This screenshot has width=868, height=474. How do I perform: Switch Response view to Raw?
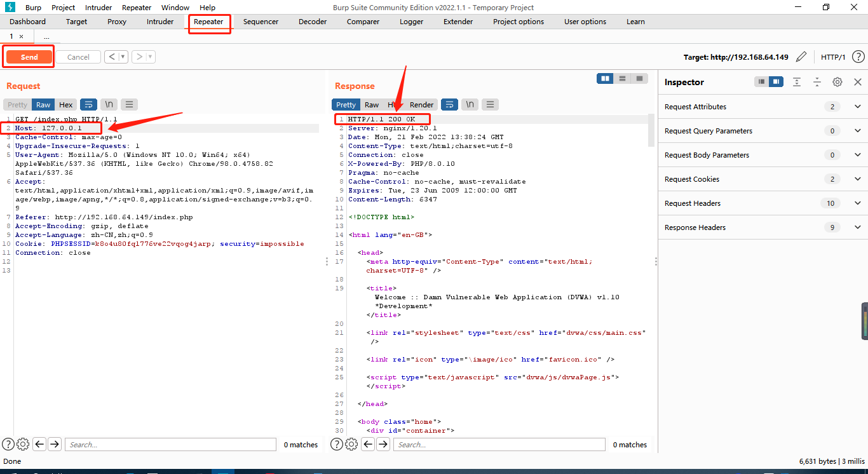pyautogui.click(x=372, y=105)
